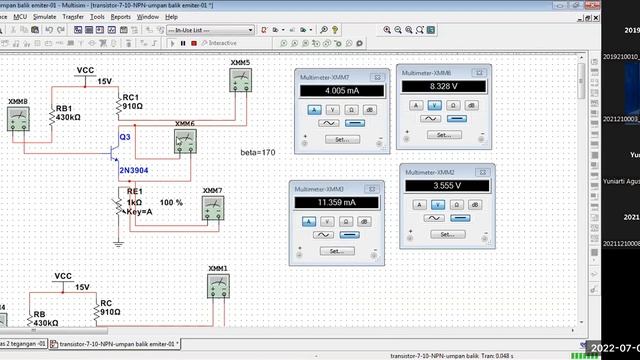Click the Zoom to area icon
Image resolution: width=640 pixels, height=360 pixels.
(x=409, y=30)
